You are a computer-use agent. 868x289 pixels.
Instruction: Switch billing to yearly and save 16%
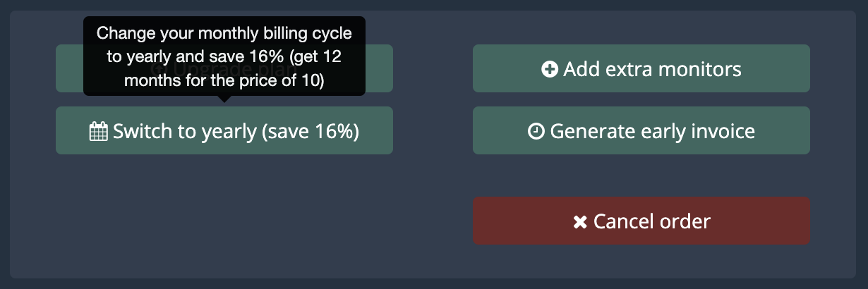[x=224, y=130]
